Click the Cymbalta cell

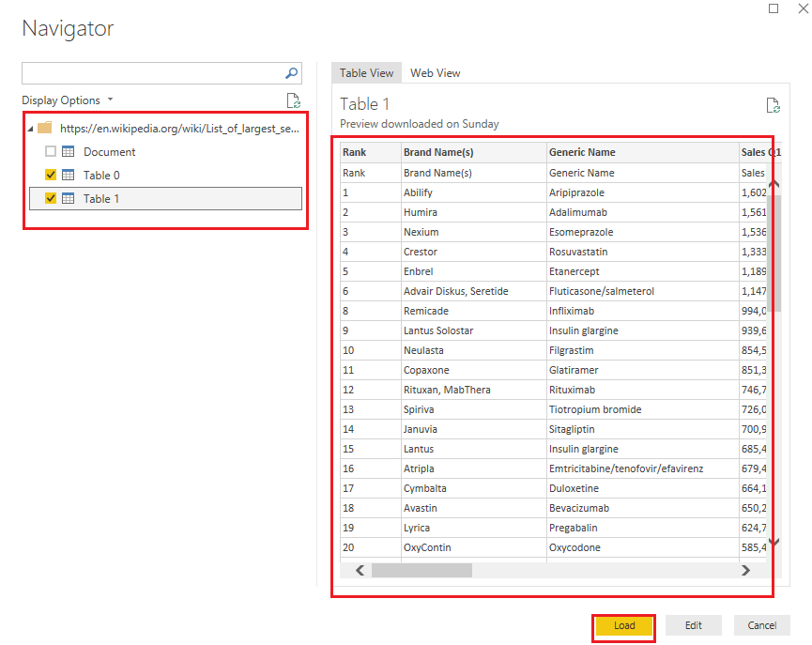pyautogui.click(x=474, y=488)
